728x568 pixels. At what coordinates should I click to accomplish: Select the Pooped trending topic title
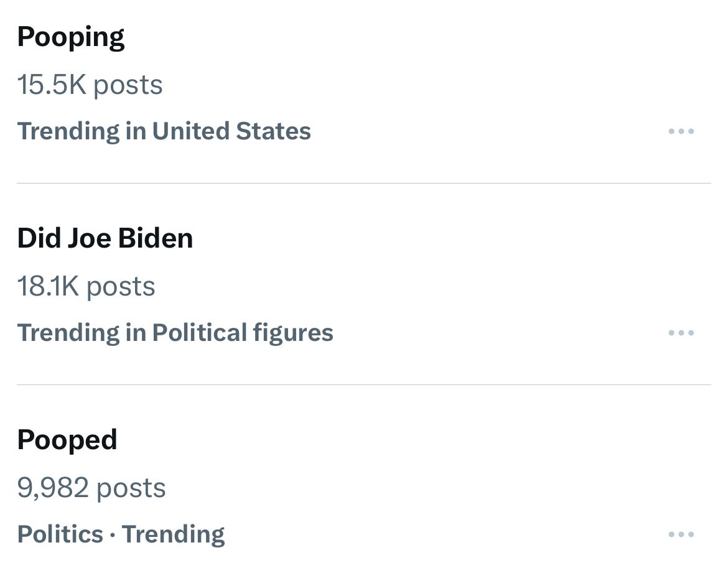coord(67,440)
